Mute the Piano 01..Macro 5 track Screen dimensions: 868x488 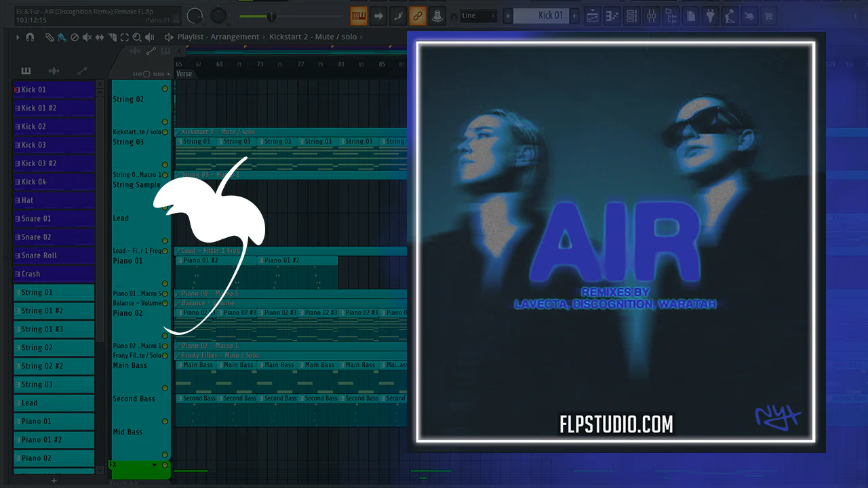pos(165,293)
